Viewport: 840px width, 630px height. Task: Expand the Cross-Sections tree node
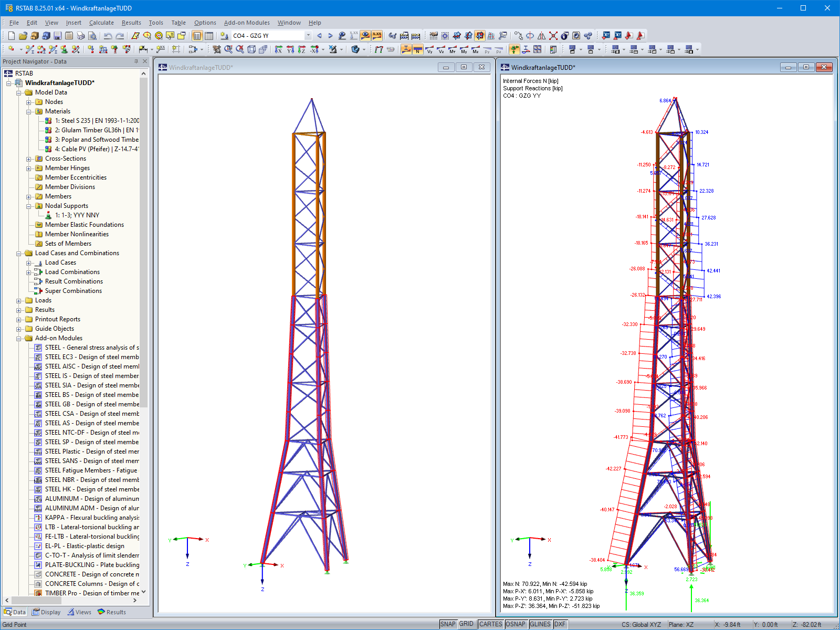(x=29, y=159)
